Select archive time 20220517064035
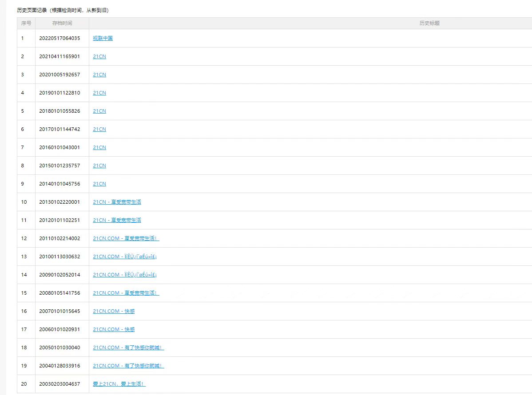The image size is (532, 395). (x=60, y=38)
